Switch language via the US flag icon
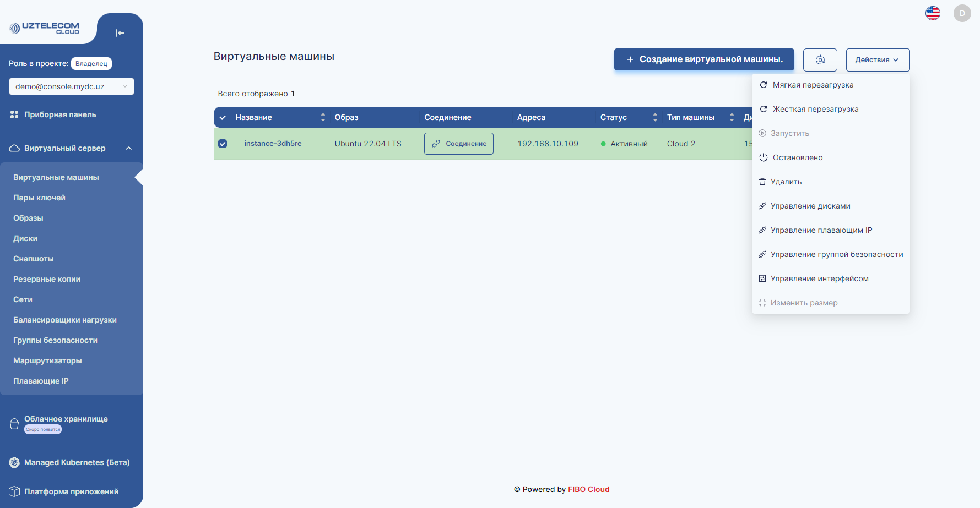 [933, 13]
